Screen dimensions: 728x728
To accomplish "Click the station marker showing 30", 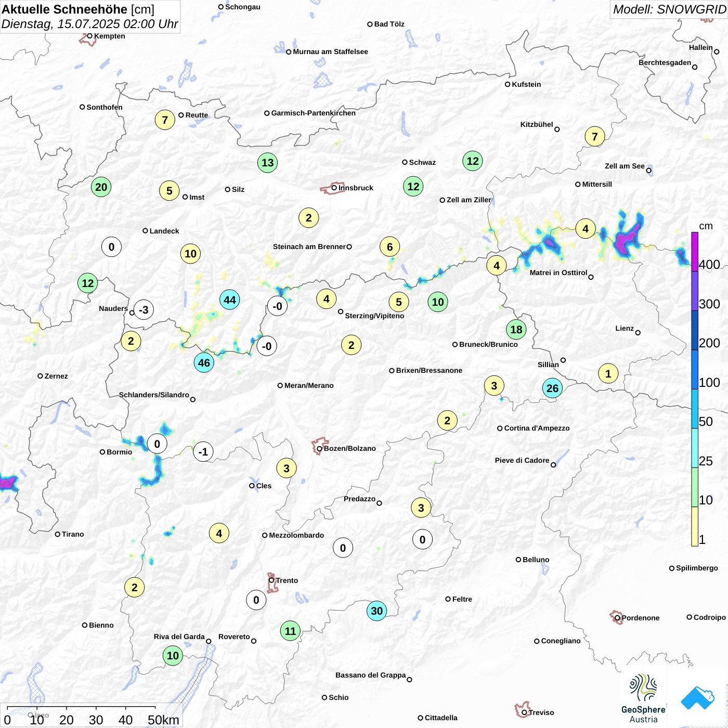I will click(x=376, y=611).
